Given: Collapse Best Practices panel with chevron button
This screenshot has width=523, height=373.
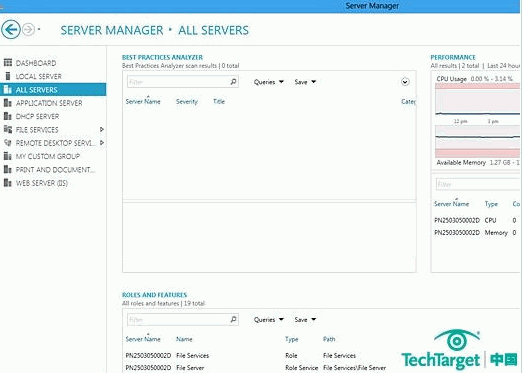Looking at the screenshot, I should click(405, 82).
